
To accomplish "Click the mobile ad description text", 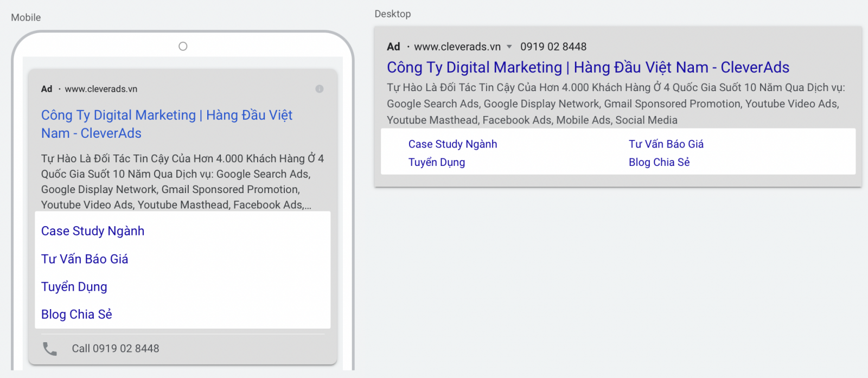I will click(182, 182).
